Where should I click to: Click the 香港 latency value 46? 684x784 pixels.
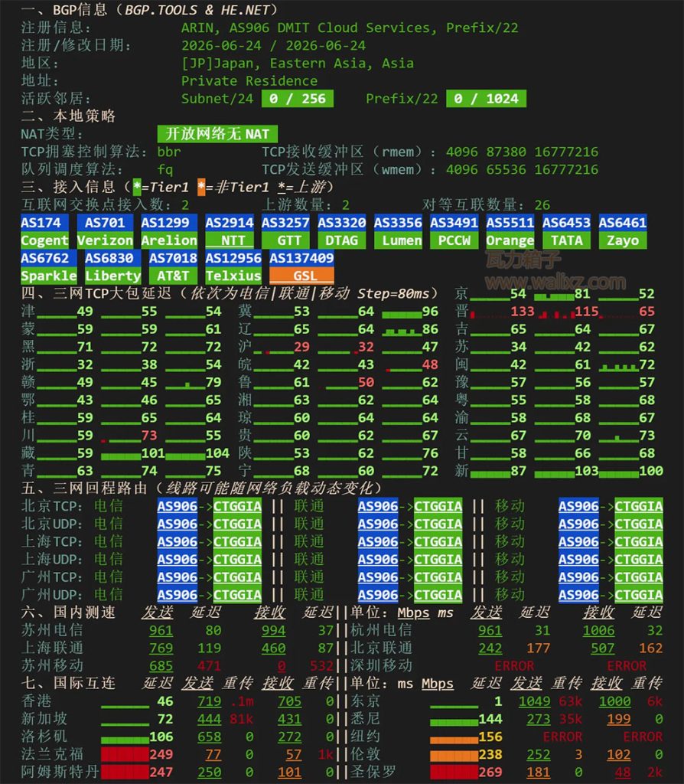165,701
